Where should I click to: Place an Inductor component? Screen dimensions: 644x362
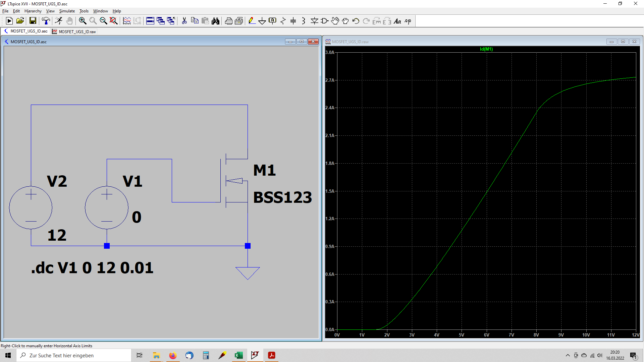[304, 21]
